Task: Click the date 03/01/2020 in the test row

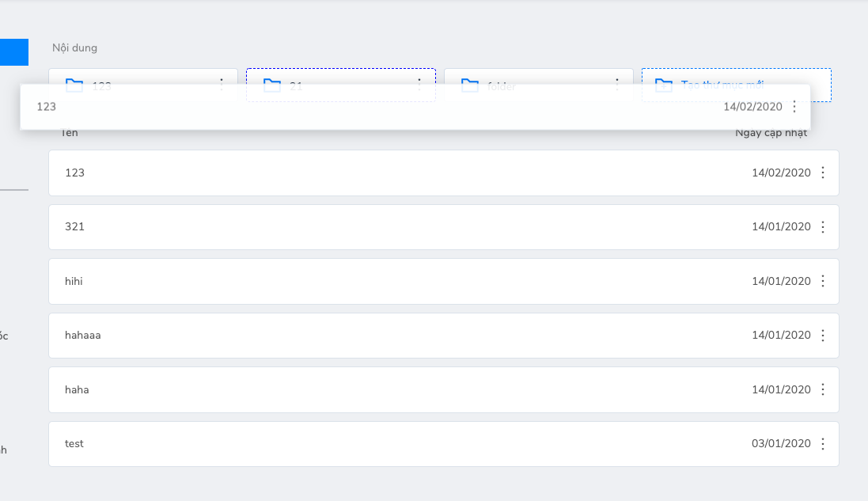Action: click(781, 443)
